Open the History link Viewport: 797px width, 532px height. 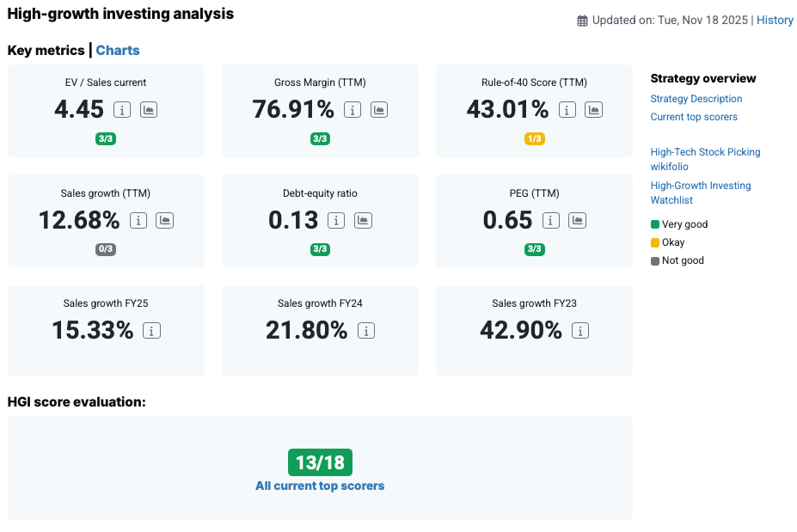tap(775, 21)
